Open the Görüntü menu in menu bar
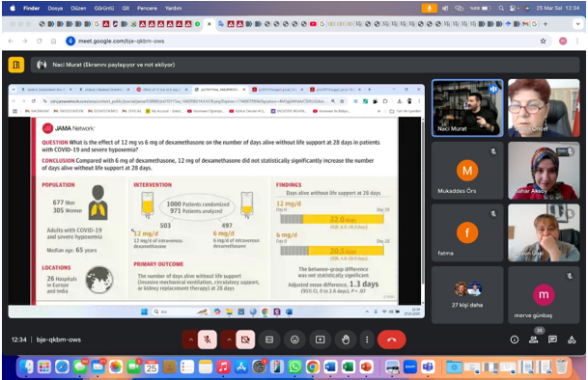Image resolution: width=588 pixels, height=380 pixels. [x=104, y=8]
